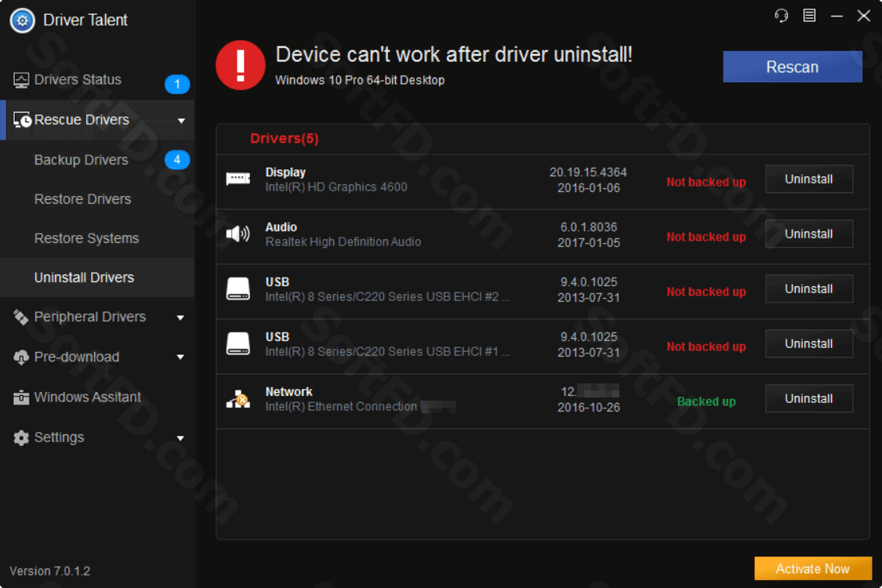Click Display version 20.19.15.4364
Screen dimensions: 882x588
coord(588,172)
